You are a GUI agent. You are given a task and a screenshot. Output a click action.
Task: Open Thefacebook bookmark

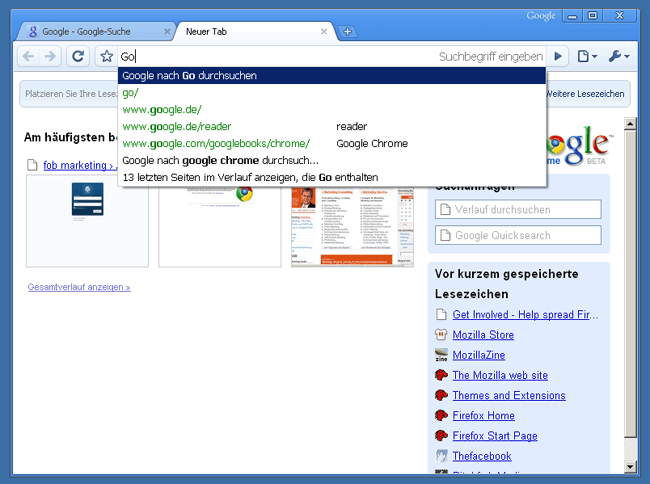coord(482,456)
